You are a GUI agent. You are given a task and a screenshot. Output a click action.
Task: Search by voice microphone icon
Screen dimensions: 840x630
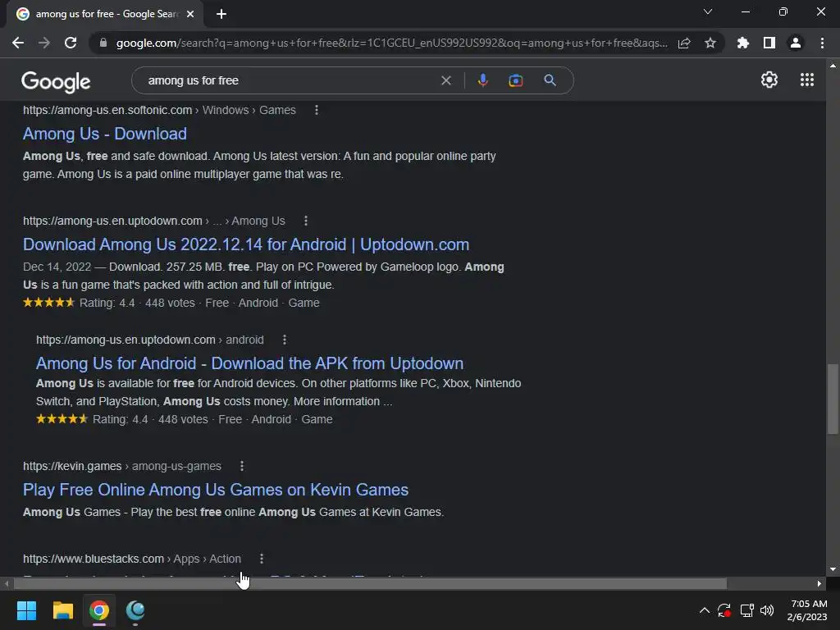coord(482,80)
